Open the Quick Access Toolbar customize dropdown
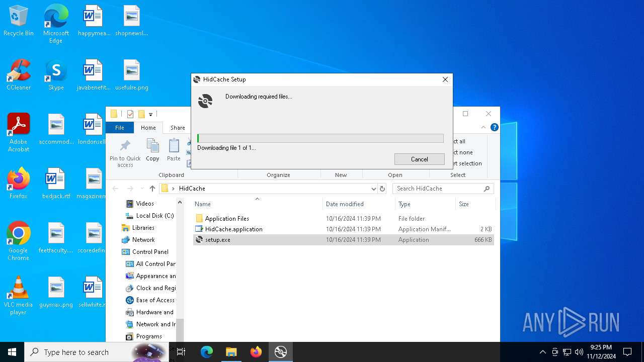This screenshot has width=644, height=362. pos(150,114)
